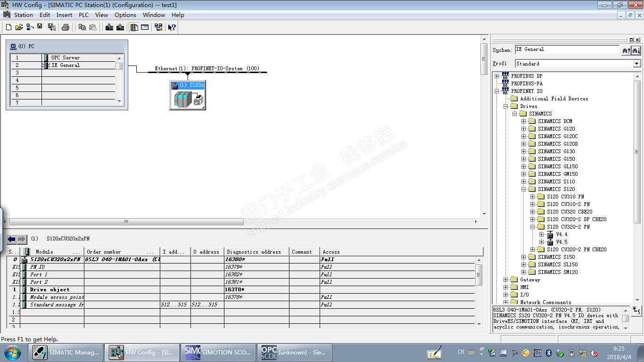Screen dimensions: 644x362
Task: Select Additional Field Devices folder
Action: [554, 99]
